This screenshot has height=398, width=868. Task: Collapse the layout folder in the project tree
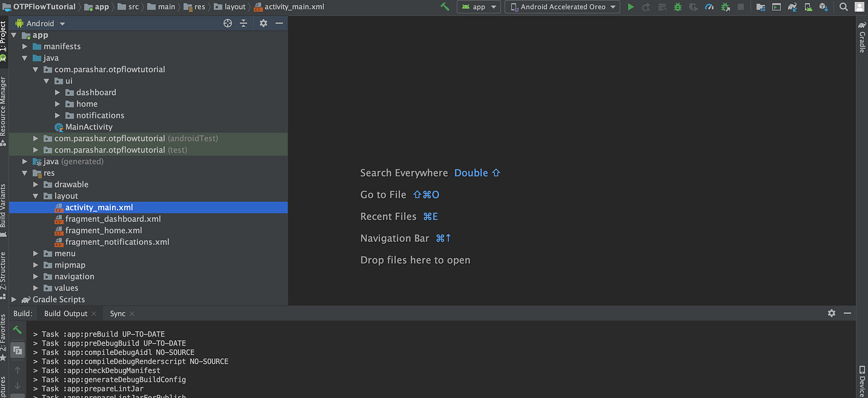(x=36, y=195)
